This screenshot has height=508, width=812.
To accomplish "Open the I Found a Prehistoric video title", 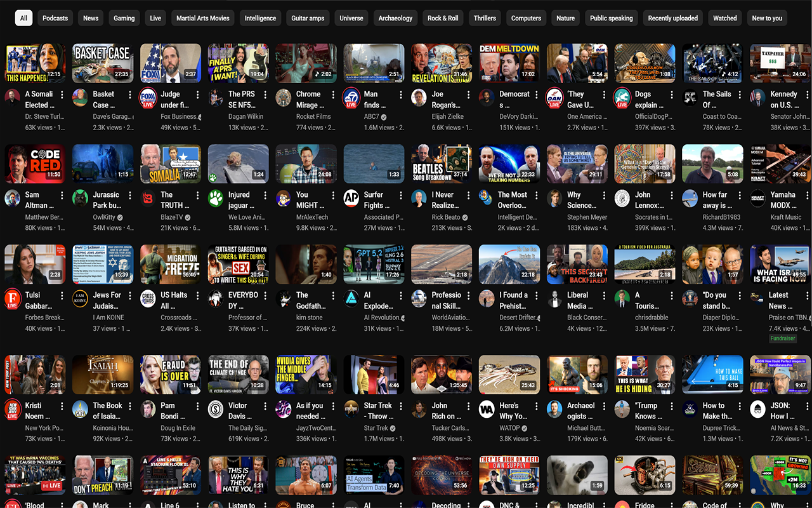I will pyautogui.click(x=513, y=300).
